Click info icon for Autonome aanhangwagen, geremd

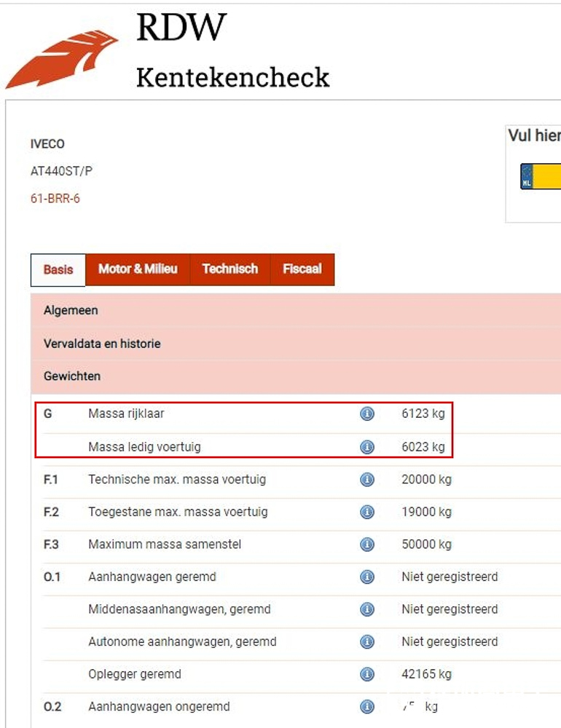point(367,642)
